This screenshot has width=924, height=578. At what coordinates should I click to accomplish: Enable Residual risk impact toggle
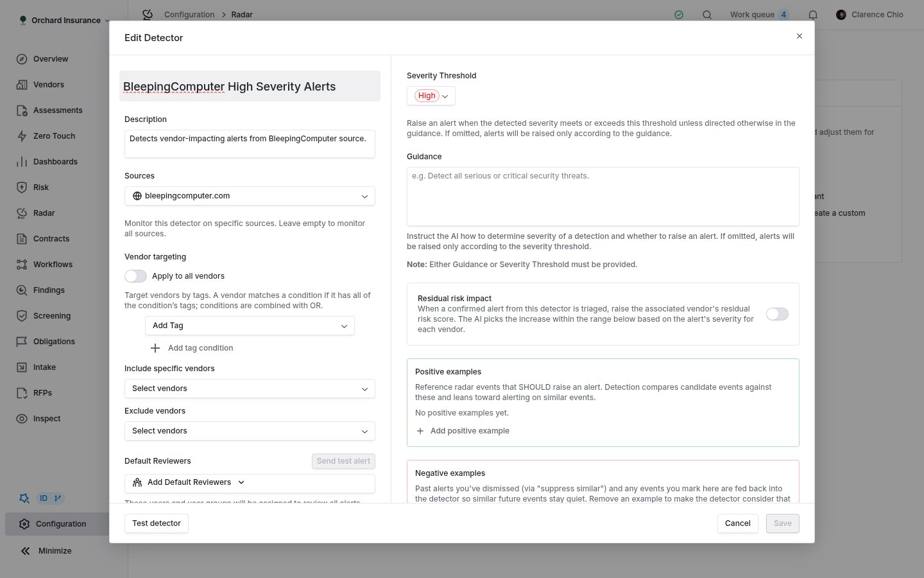pyautogui.click(x=777, y=314)
